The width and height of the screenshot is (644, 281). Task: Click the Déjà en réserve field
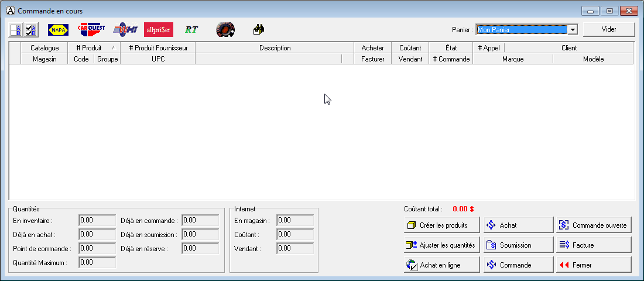click(x=200, y=248)
